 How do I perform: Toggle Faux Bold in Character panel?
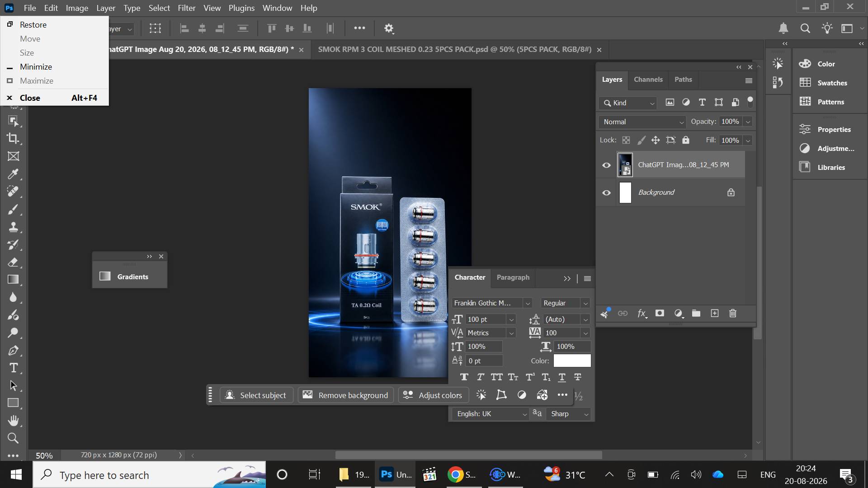click(x=464, y=377)
